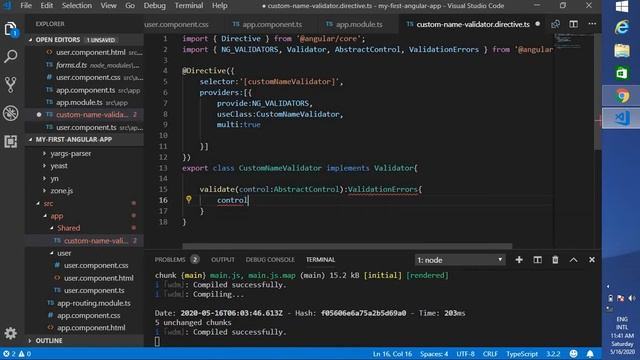Viewport: 640px width, 360px height.
Task: Split the terminal panel
Action: click(x=538, y=260)
